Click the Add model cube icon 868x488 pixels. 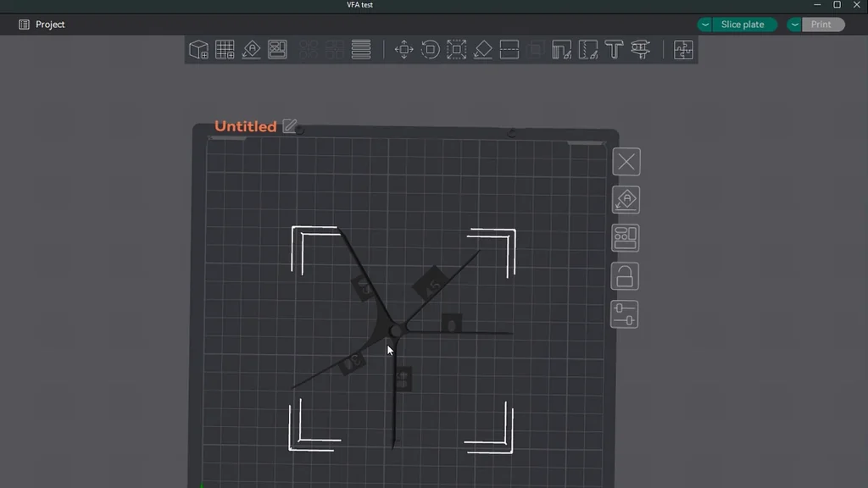coord(198,50)
